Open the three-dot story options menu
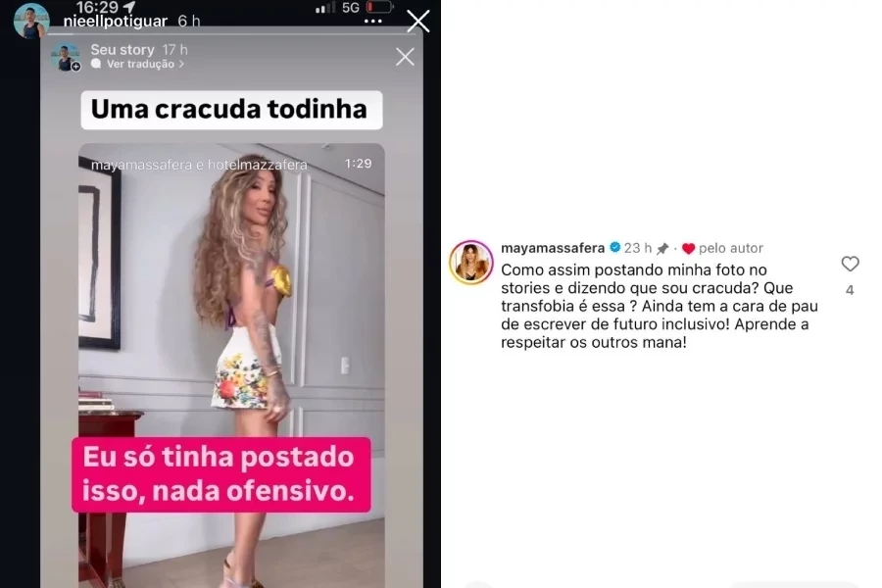The width and height of the screenshot is (882, 588). [373, 22]
